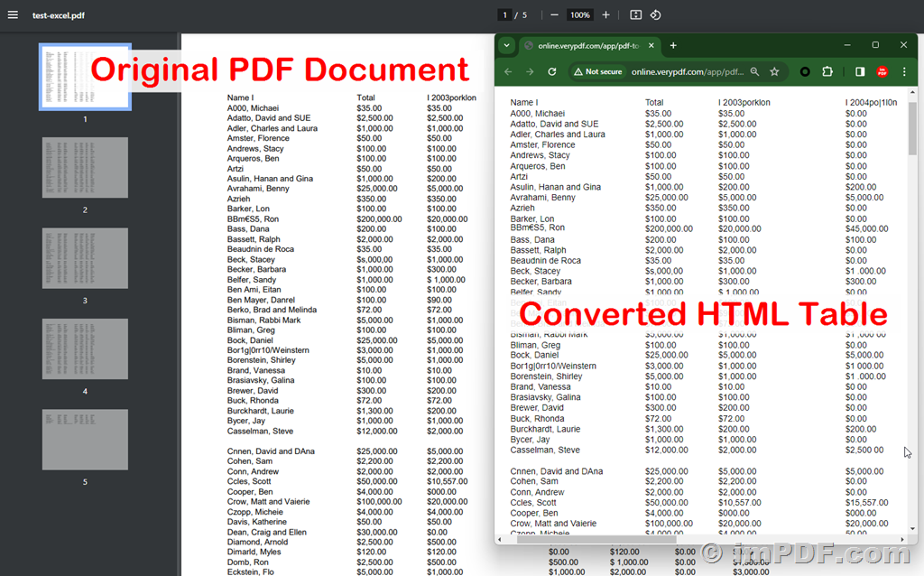Select "Eckstein, Flo" in the PDF
924x576 pixels.
click(251, 571)
